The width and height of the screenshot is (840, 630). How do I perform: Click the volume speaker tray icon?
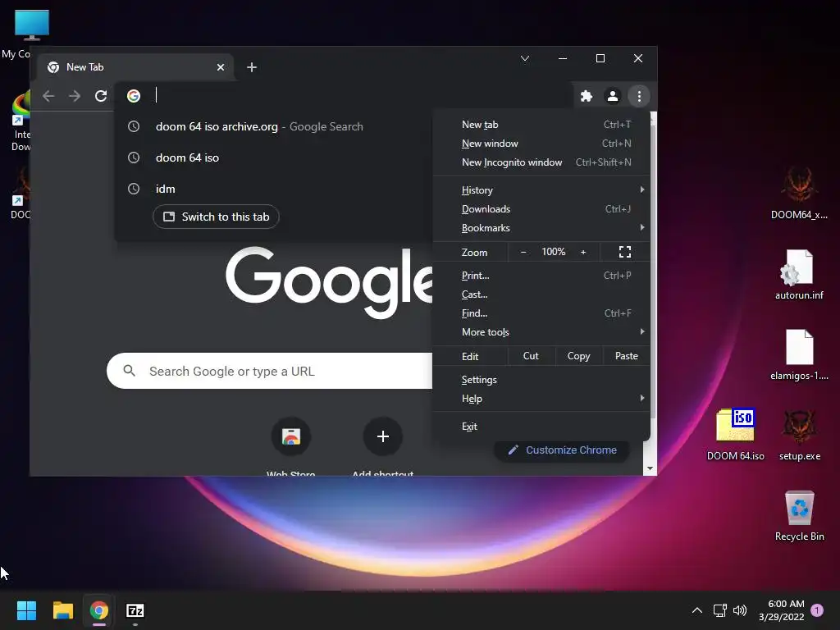[740, 610]
